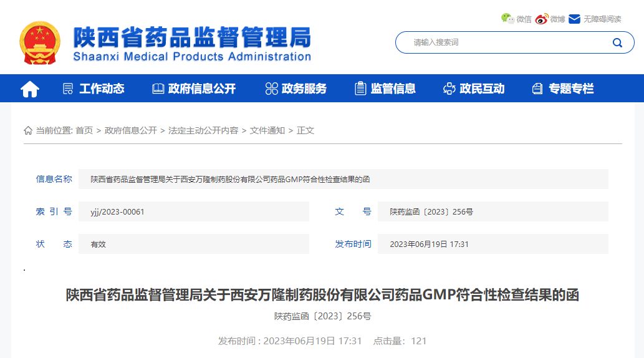Open the 政府信息公开 menu
Screen dimensions: 644x358
point(201,89)
